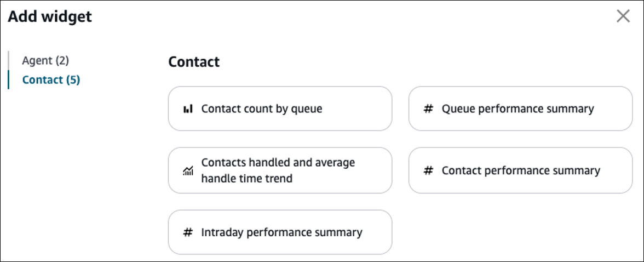Choose Contacts handled and average handle time trend
Viewport: 644px width, 262px height.
(280, 170)
